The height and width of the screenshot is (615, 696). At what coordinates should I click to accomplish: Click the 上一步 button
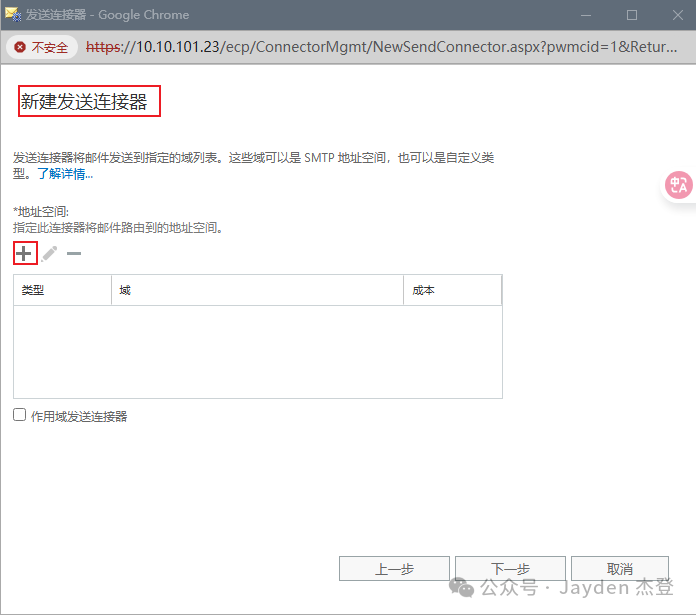(394, 568)
